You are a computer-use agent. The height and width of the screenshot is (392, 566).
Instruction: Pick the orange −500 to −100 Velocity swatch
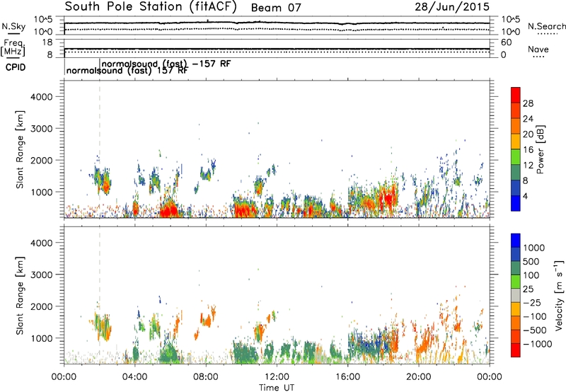pyautogui.click(x=516, y=323)
